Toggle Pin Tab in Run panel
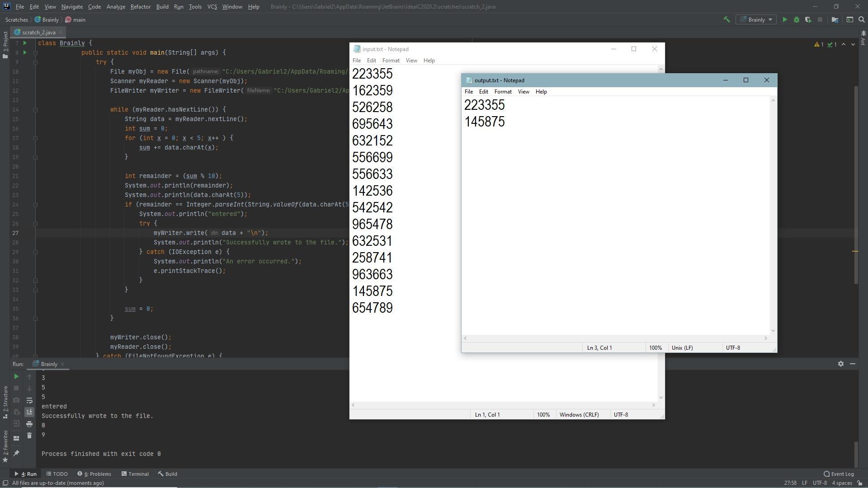 [16, 453]
